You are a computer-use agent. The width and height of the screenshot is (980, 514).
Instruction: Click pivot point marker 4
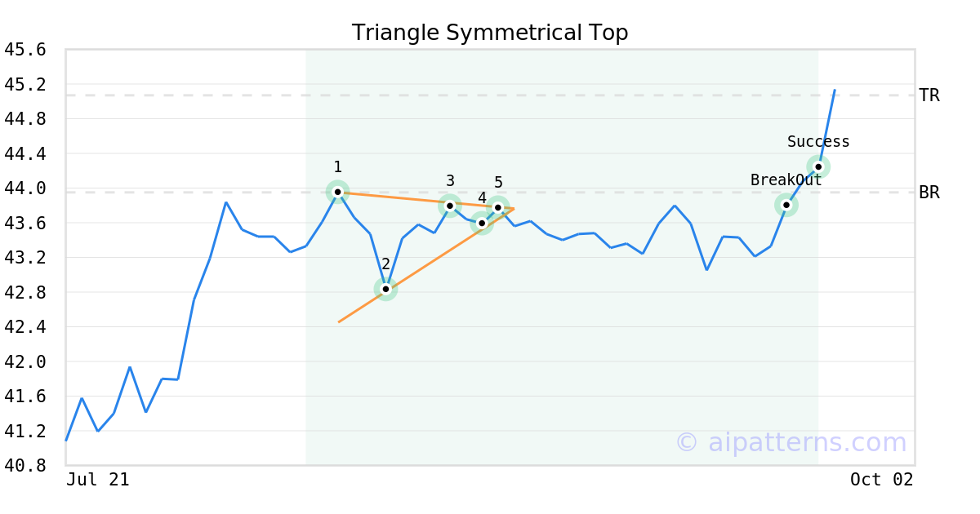tap(482, 223)
